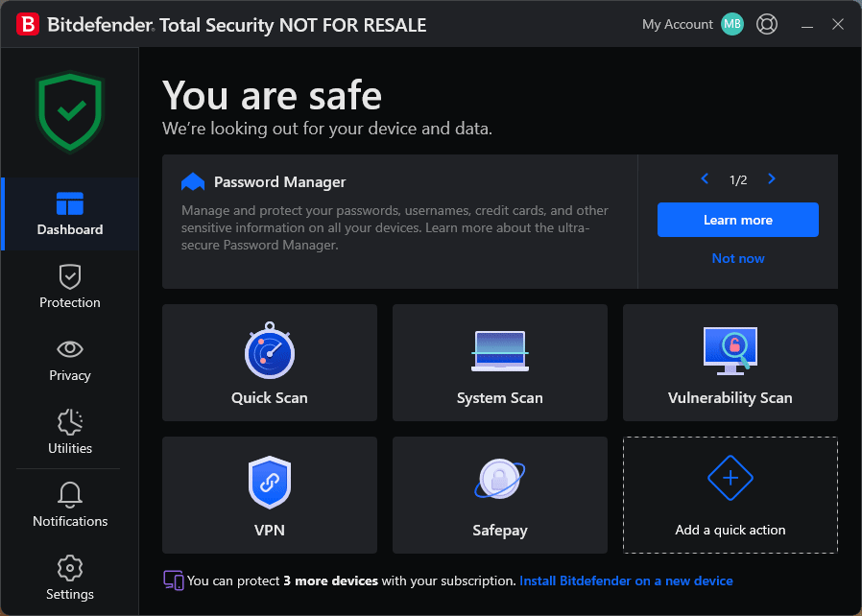Open Settings from the sidebar
862x616 pixels.
[x=70, y=579]
